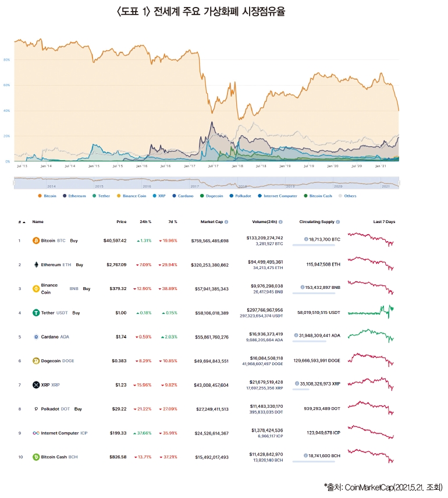The height and width of the screenshot is (498, 448).
Task: Click the Polkadot logo icon
Action: pyautogui.click(x=36, y=409)
